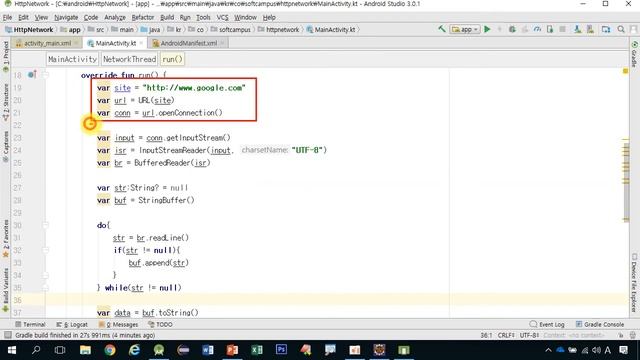Collapse the if block fold on line 32
This screenshot has height=360, width=640.
click(x=46, y=250)
